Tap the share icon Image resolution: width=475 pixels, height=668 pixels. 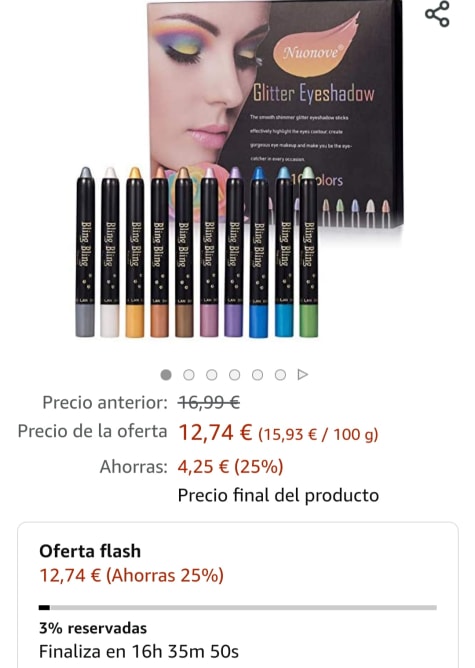click(x=438, y=14)
